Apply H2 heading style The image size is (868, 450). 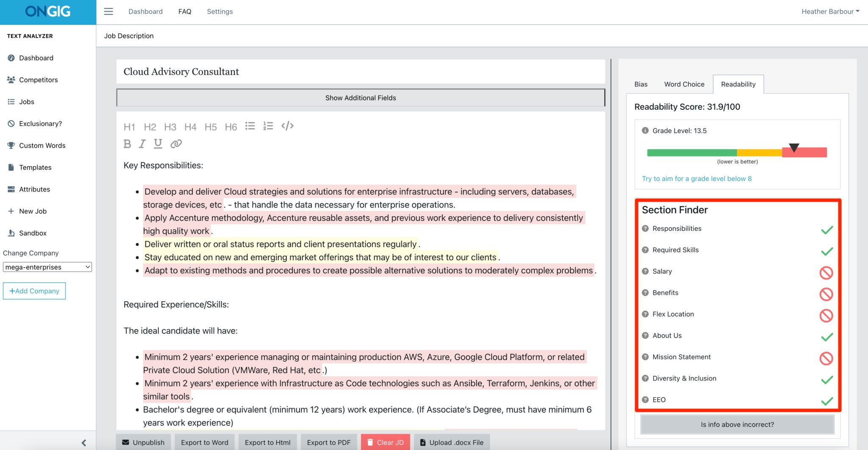click(x=150, y=126)
